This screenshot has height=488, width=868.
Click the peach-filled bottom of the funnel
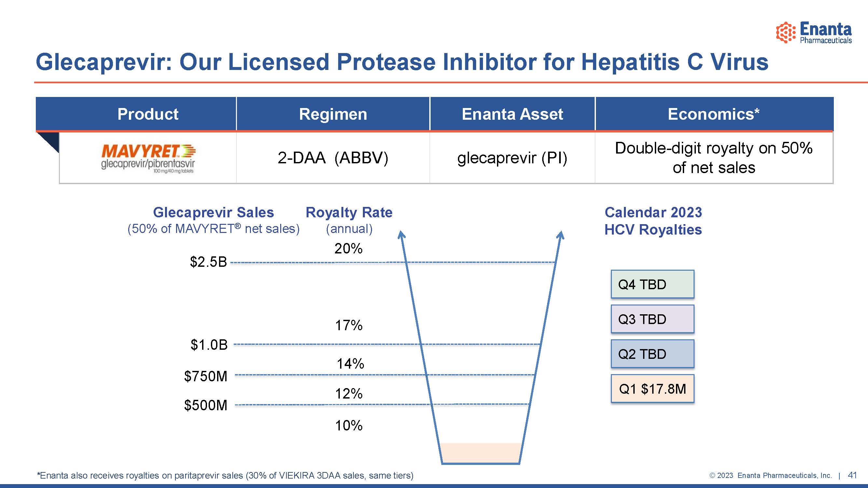point(481,453)
